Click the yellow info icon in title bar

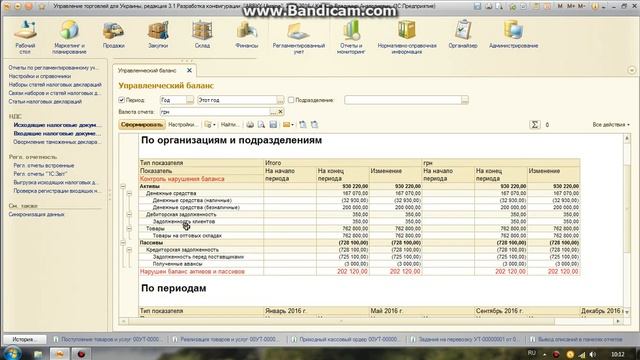(596, 6)
